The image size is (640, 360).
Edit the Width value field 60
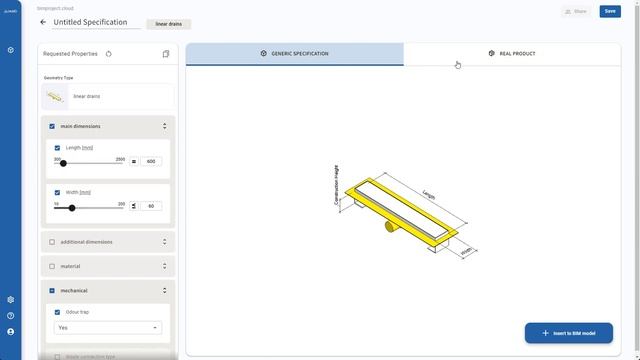coord(151,206)
